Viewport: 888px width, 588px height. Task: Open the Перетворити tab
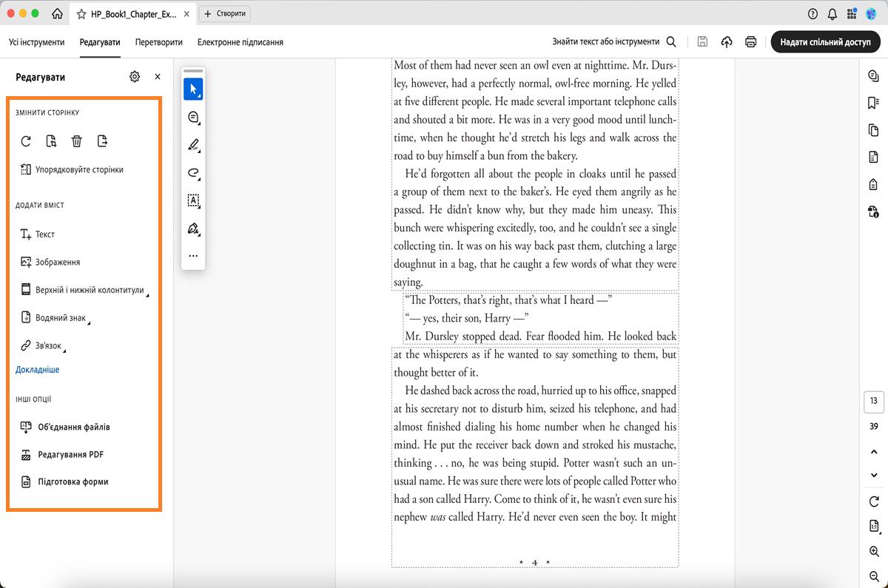click(x=158, y=42)
